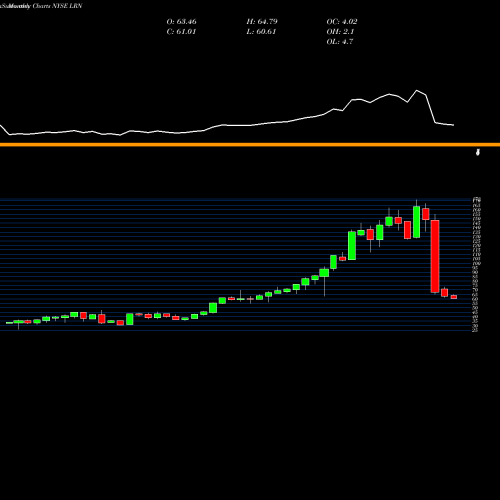
Task: Click the tallest red candlestick
Action: pos(435,256)
